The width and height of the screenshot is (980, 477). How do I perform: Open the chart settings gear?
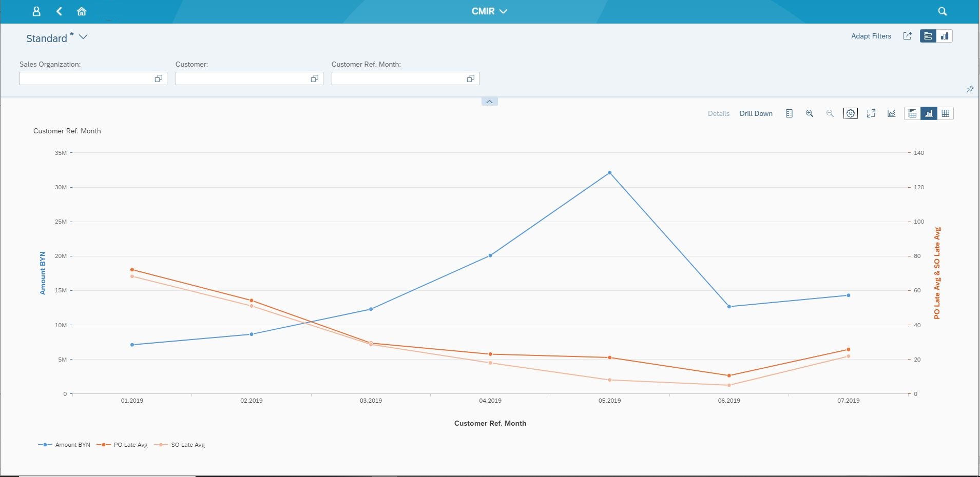click(850, 113)
